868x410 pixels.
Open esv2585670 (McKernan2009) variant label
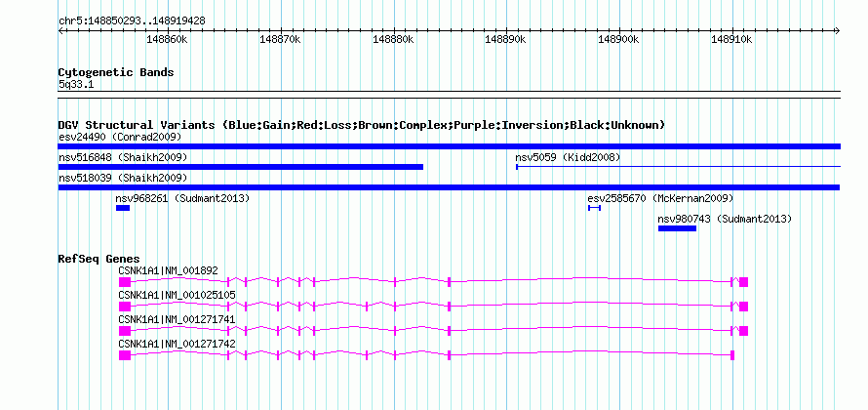tap(660, 198)
